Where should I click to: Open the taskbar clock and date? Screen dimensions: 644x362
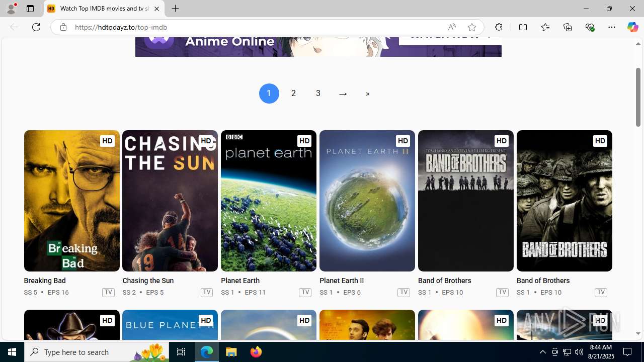[x=601, y=352]
